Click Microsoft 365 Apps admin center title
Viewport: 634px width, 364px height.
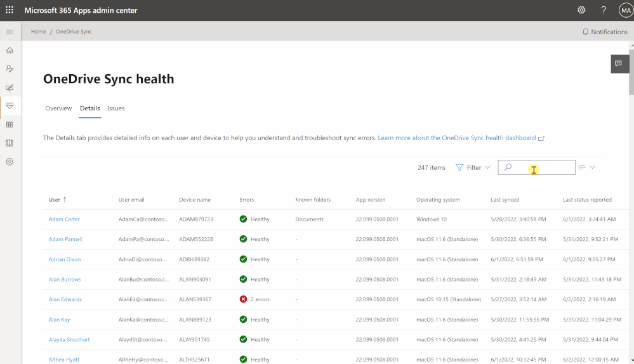(x=81, y=11)
